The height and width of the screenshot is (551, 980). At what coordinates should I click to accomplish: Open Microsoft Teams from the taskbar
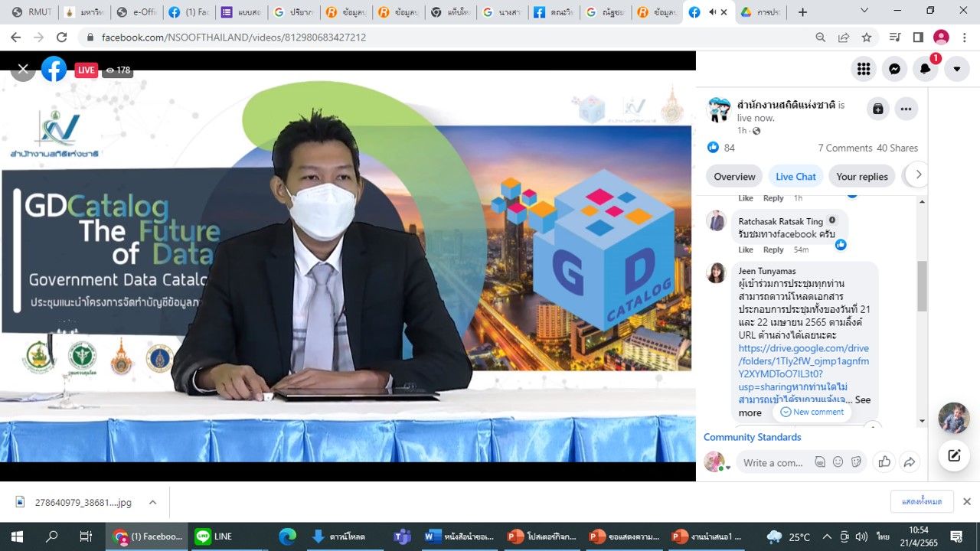[403, 536]
